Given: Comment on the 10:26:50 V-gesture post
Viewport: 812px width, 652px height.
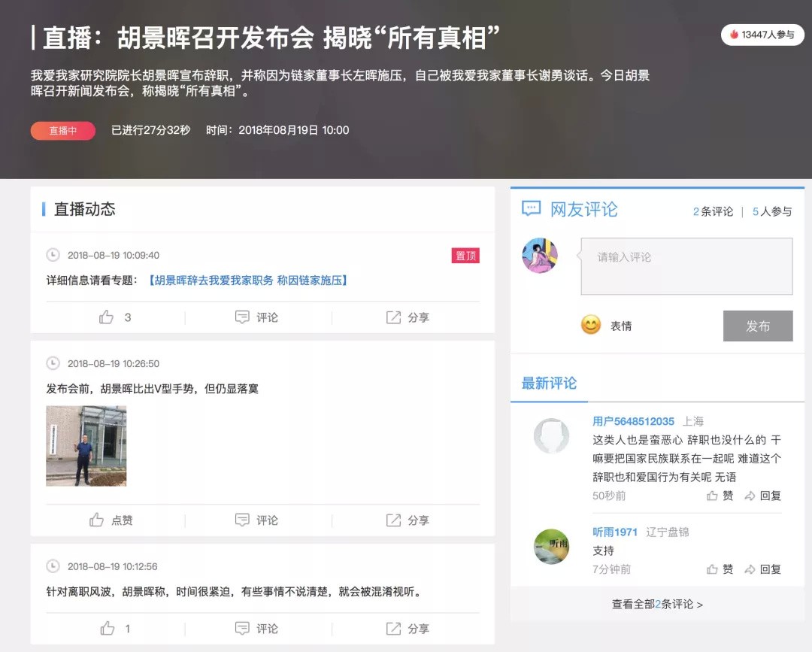Looking at the screenshot, I should 257,520.
